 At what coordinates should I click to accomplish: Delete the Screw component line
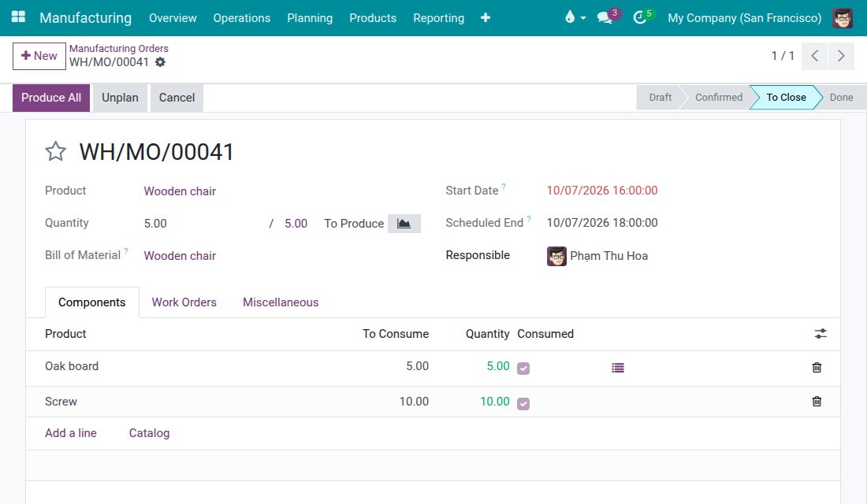[817, 402]
